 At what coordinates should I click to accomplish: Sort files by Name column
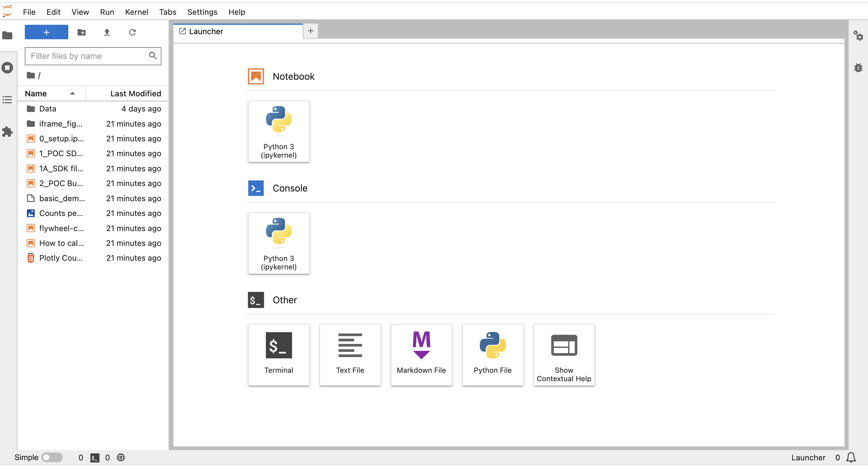tap(36, 93)
